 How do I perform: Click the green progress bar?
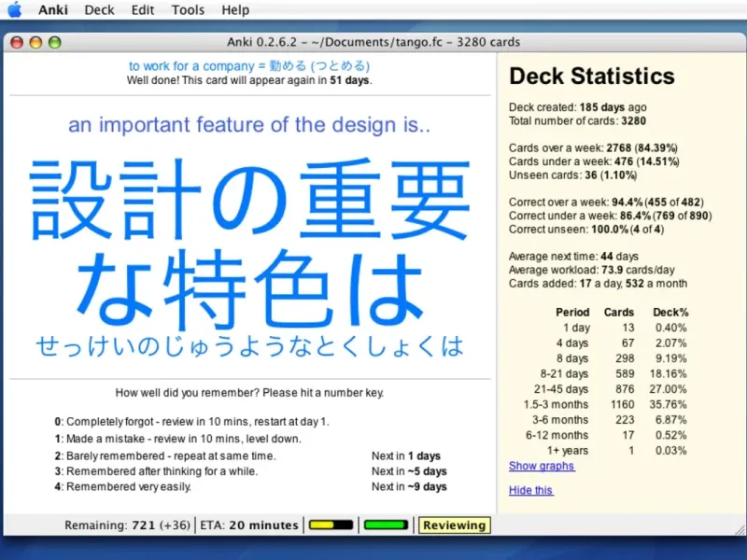(386, 525)
